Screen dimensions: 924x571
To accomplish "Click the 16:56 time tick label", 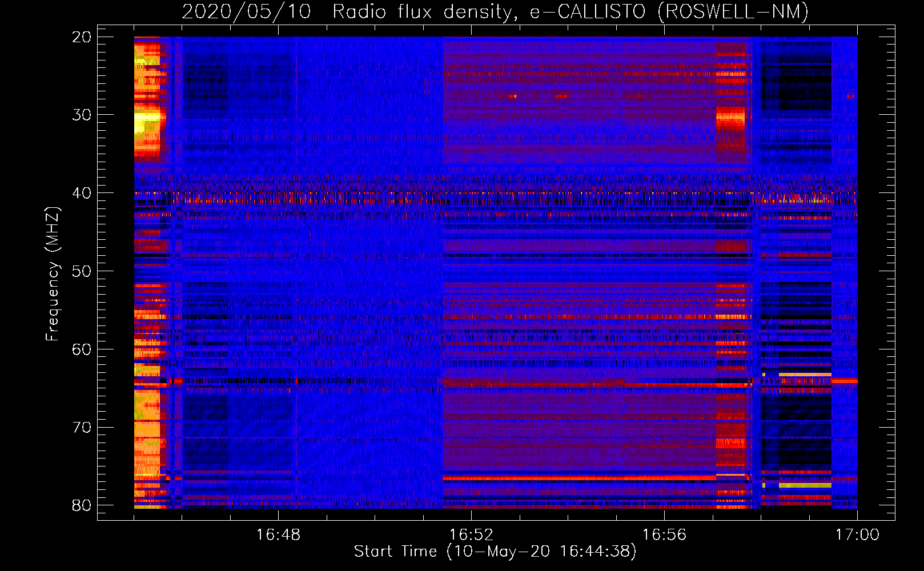I will [664, 534].
